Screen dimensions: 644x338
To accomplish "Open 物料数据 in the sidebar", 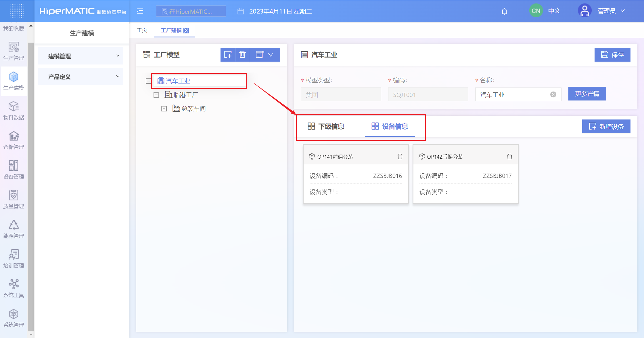I will (x=14, y=111).
